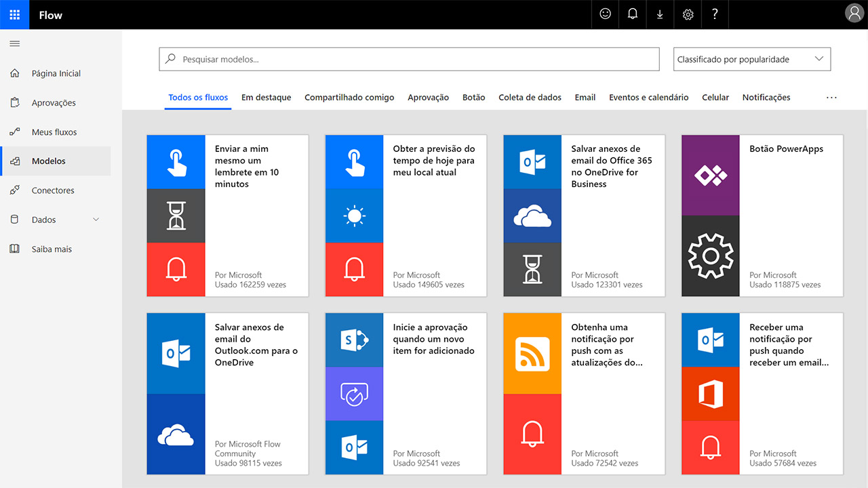Image resolution: width=868 pixels, height=488 pixels.
Task: Select the Celular tab
Action: click(715, 98)
